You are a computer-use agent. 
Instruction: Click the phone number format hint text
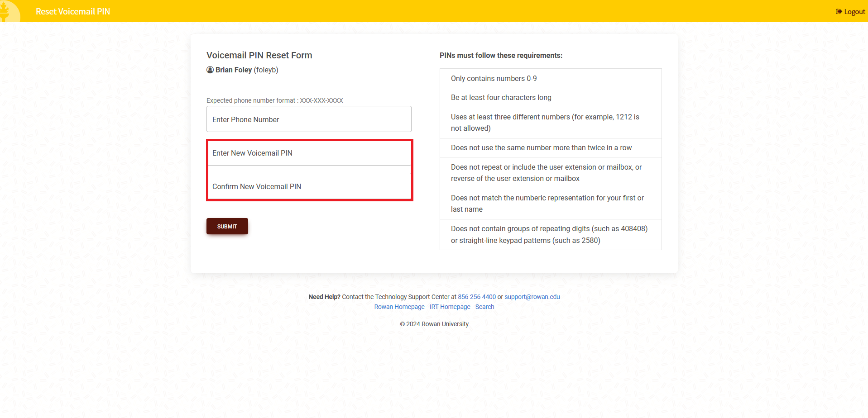[274, 100]
